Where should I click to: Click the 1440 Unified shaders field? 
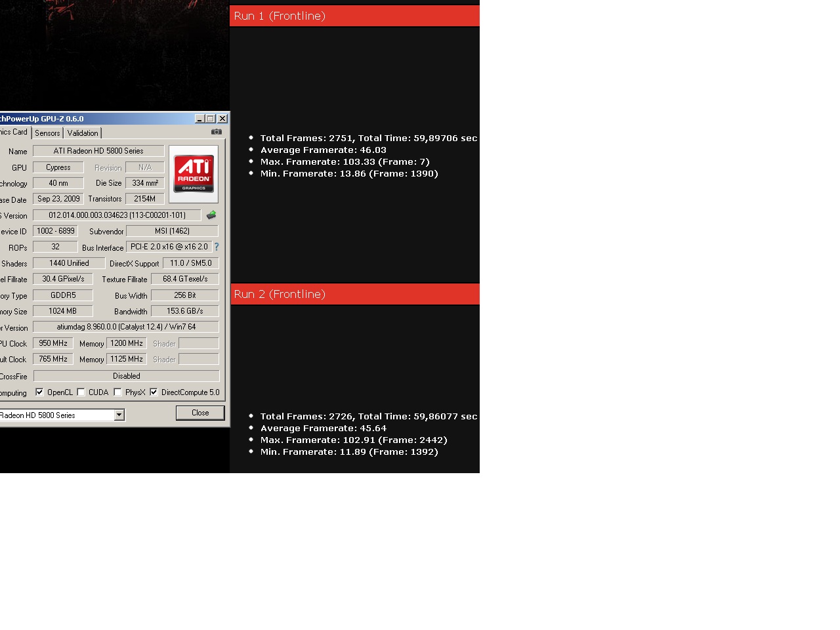[69, 263]
